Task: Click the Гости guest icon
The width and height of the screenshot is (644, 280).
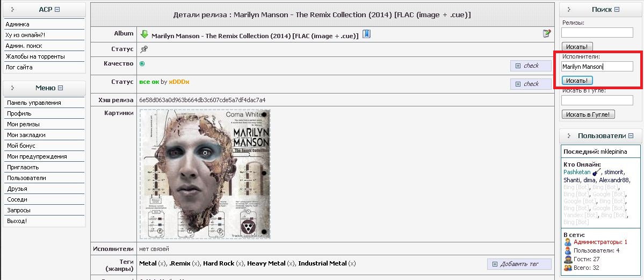Action: click(x=568, y=259)
